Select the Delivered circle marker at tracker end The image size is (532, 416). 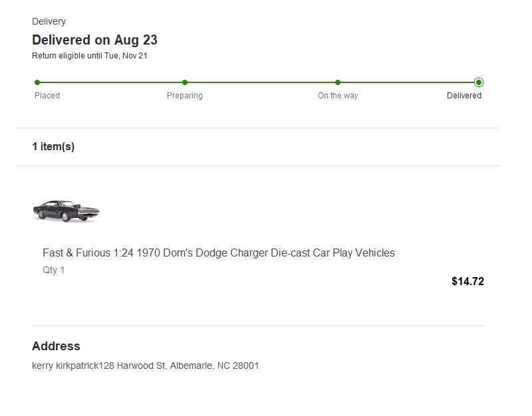click(x=479, y=82)
